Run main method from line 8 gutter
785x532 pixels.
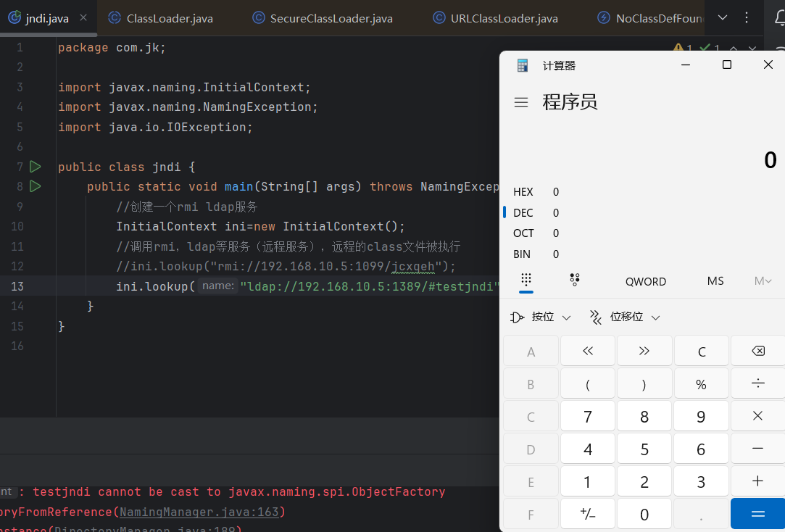click(x=35, y=186)
